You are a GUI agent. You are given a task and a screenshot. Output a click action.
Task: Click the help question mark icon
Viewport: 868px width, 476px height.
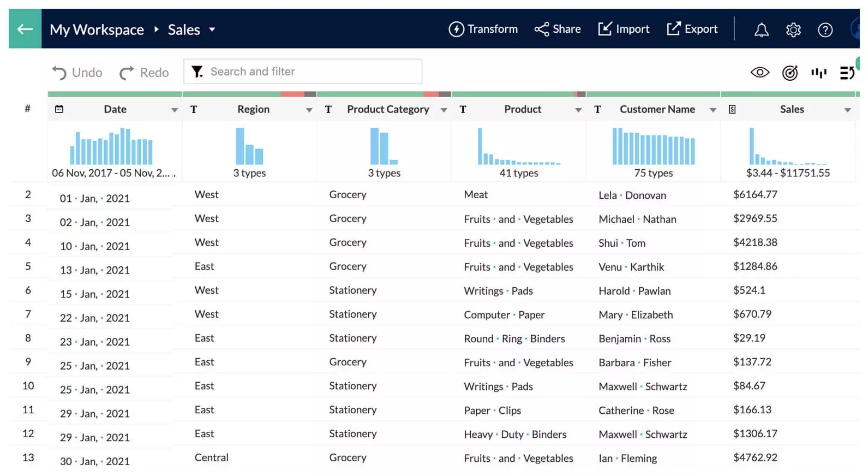pos(825,29)
